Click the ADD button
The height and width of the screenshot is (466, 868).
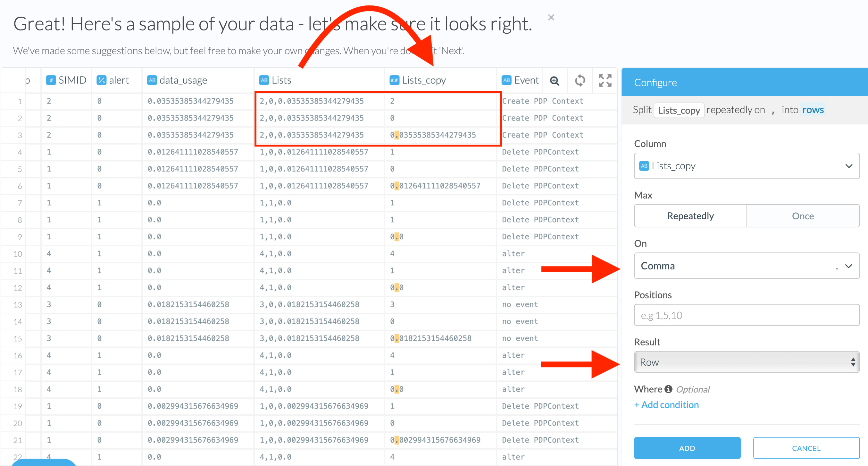click(687, 448)
